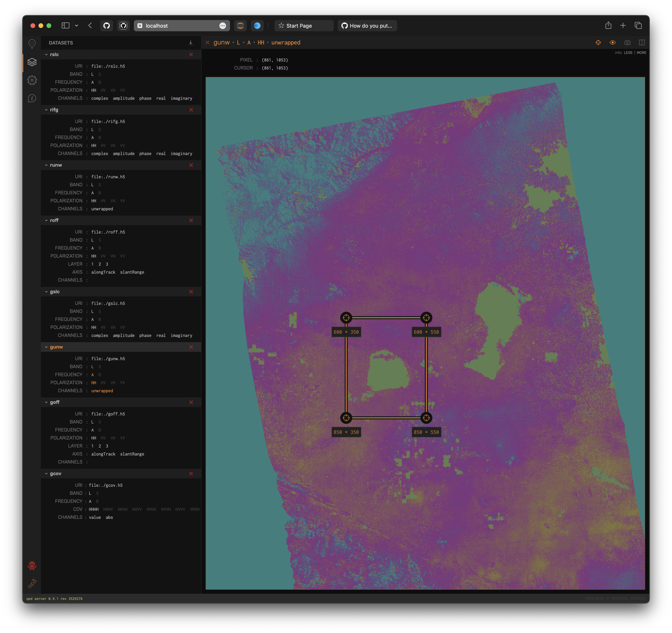The image size is (672, 633).
Task: Select the amplitude channel under rifg
Action: click(123, 153)
